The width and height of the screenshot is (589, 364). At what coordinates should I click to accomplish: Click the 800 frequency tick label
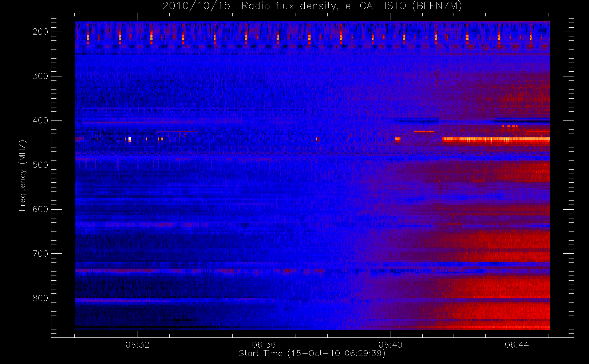click(x=40, y=298)
